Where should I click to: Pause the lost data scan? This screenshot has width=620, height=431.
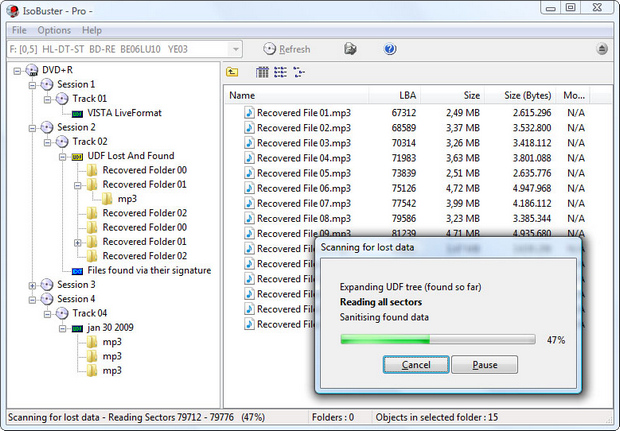point(485,365)
